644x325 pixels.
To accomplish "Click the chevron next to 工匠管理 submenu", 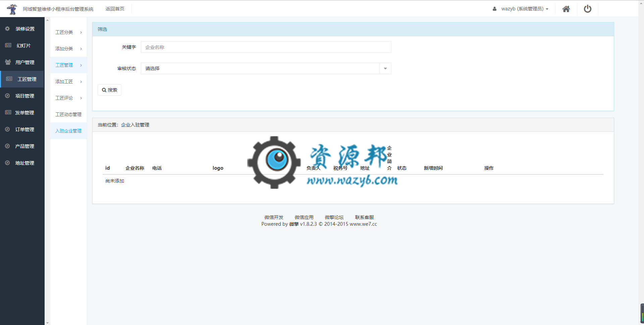I will click(81, 65).
